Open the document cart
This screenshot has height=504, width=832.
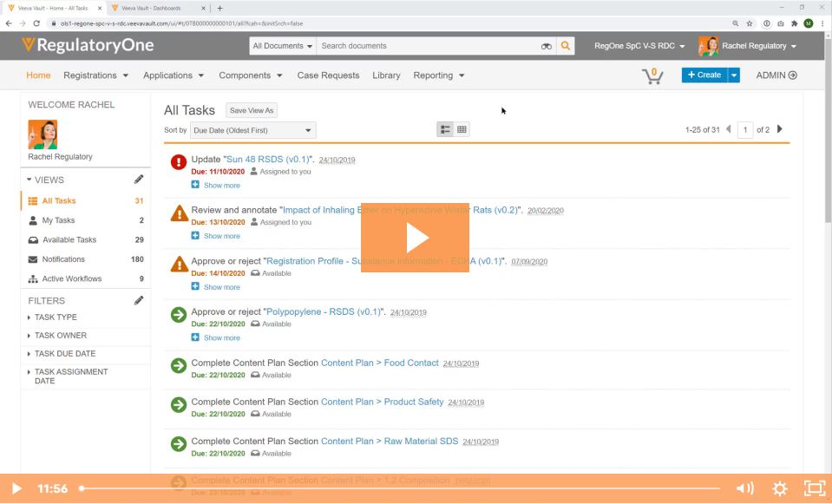click(x=652, y=75)
